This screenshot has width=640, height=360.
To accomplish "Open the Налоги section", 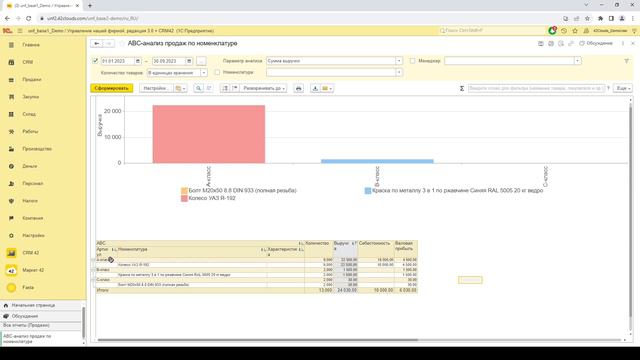I will tap(30, 201).
